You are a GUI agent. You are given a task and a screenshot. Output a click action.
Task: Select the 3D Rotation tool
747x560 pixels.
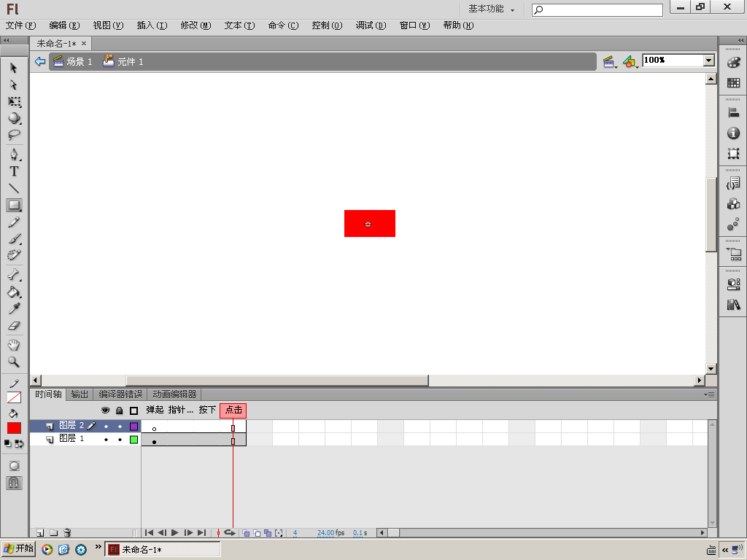[15, 118]
